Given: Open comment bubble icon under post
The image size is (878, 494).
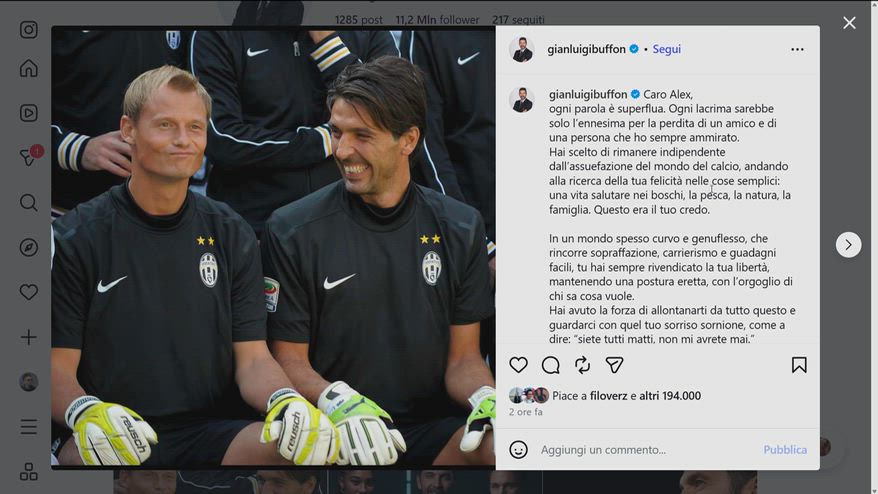Looking at the screenshot, I should 551,365.
